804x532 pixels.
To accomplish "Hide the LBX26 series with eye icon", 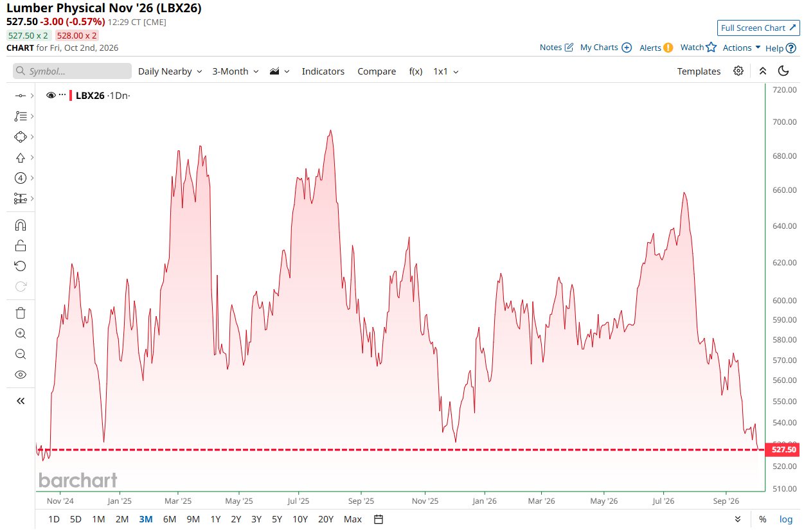I will [51, 95].
